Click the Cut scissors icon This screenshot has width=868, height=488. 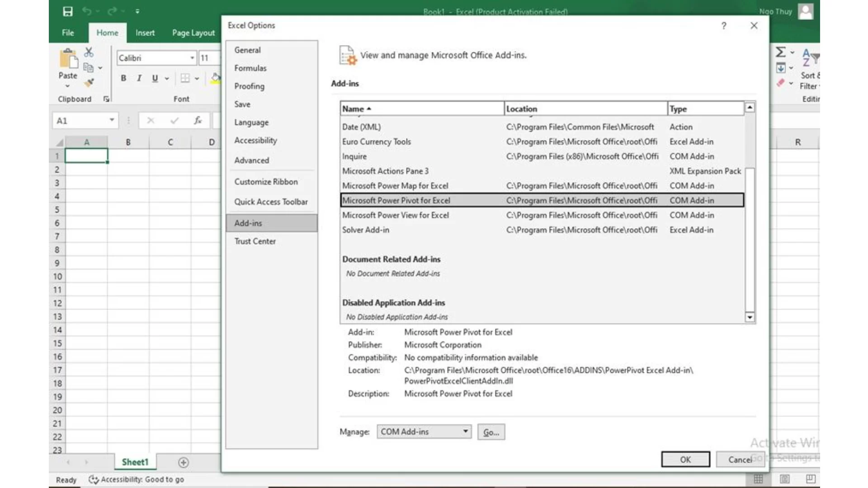point(89,52)
